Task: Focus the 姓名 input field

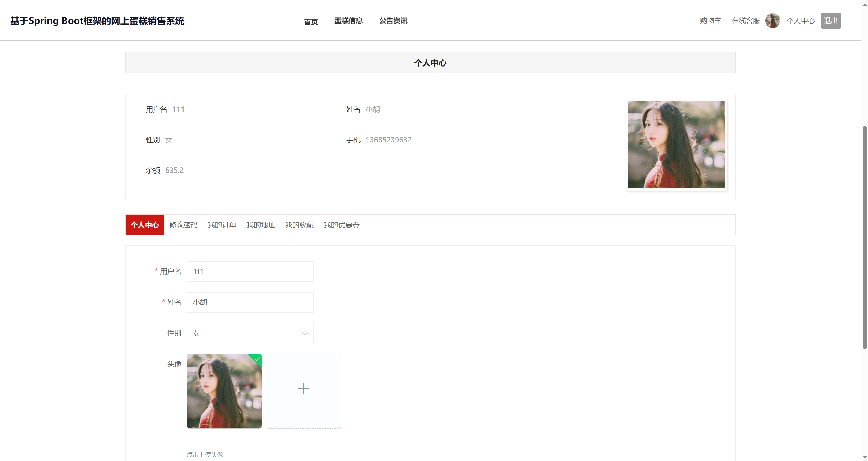Action: pyautogui.click(x=250, y=302)
